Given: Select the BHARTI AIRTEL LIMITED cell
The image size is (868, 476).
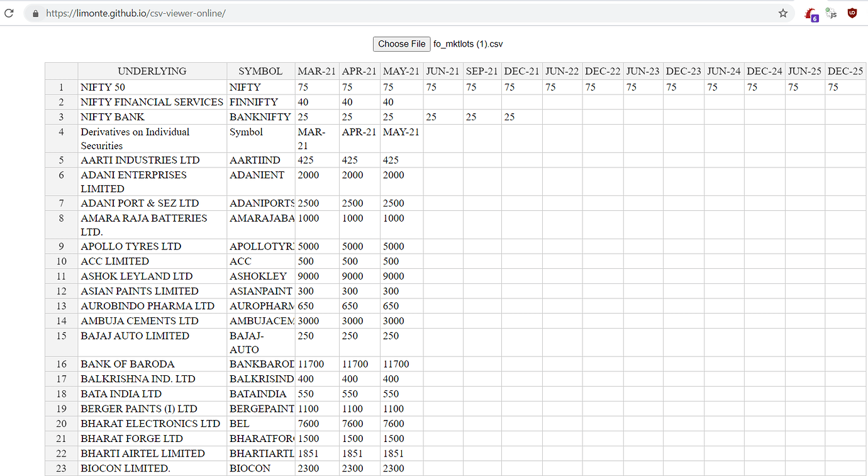Looking at the screenshot, I should point(152,454).
